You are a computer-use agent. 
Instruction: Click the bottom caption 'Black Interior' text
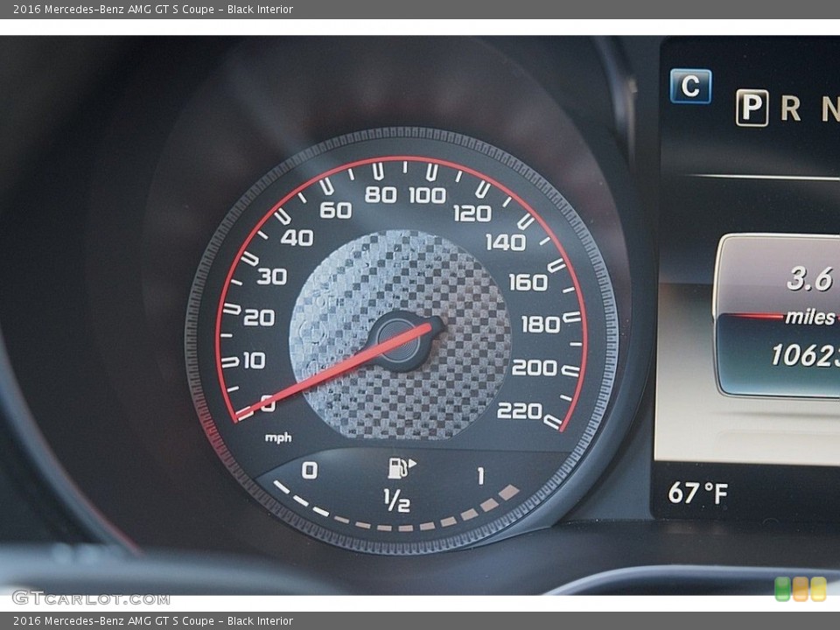[x=260, y=621]
